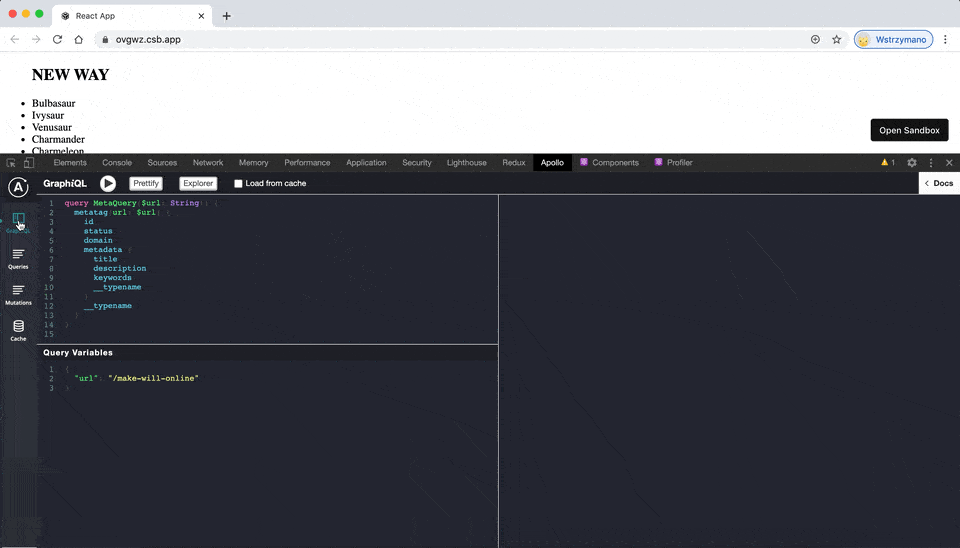Select the React App browser tab

point(132,16)
